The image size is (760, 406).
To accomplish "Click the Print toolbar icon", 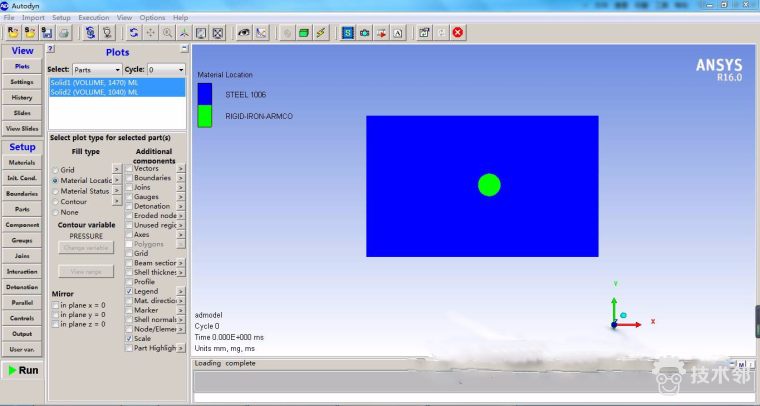I will [64, 33].
